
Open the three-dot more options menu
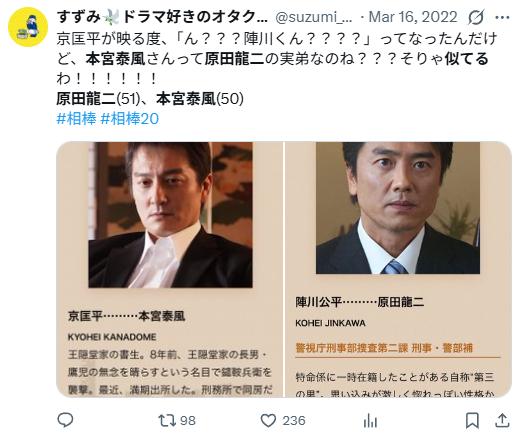[x=502, y=17]
